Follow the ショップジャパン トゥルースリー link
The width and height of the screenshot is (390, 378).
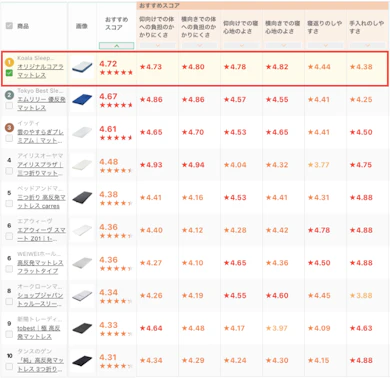point(40,300)
